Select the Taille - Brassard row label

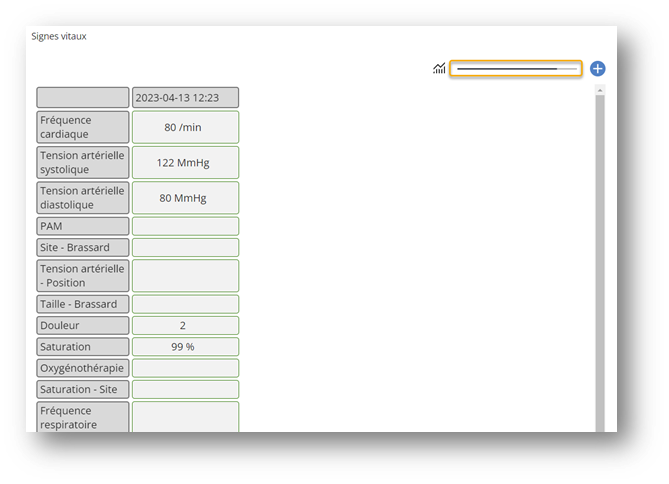[83, 304]
